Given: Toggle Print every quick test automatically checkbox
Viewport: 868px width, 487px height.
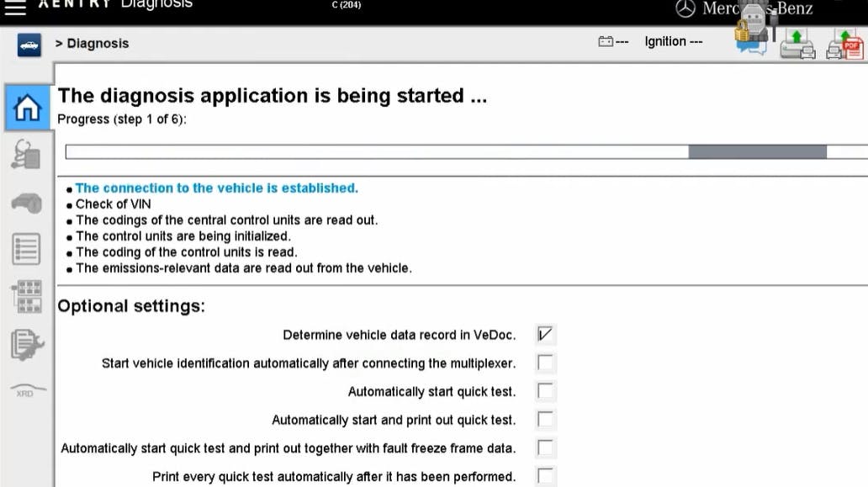Looking at the screenshot, I should pyautogui.click(x=545, y=476).
